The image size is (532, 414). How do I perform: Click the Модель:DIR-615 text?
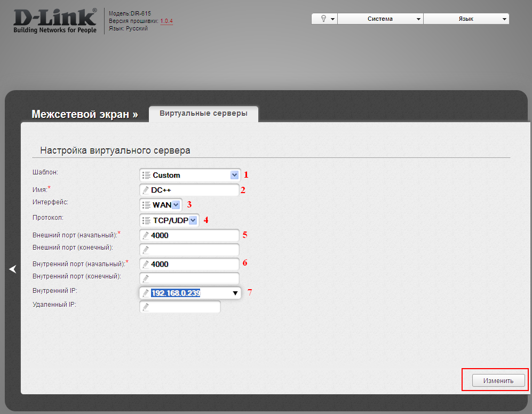130,13
